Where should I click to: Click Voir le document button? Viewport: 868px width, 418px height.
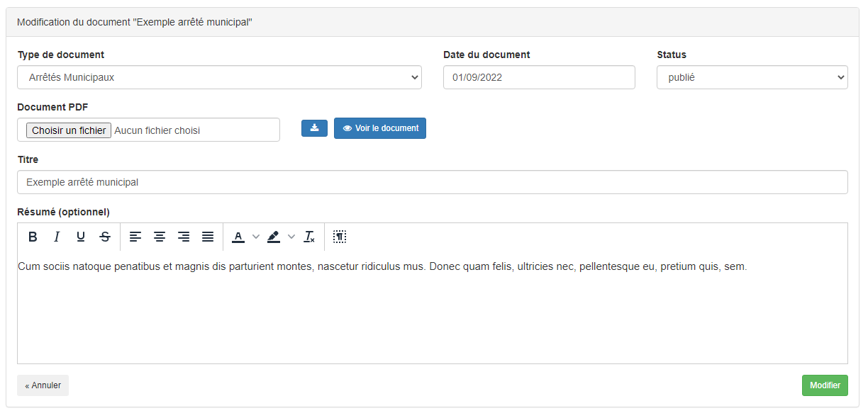[380, 128]
